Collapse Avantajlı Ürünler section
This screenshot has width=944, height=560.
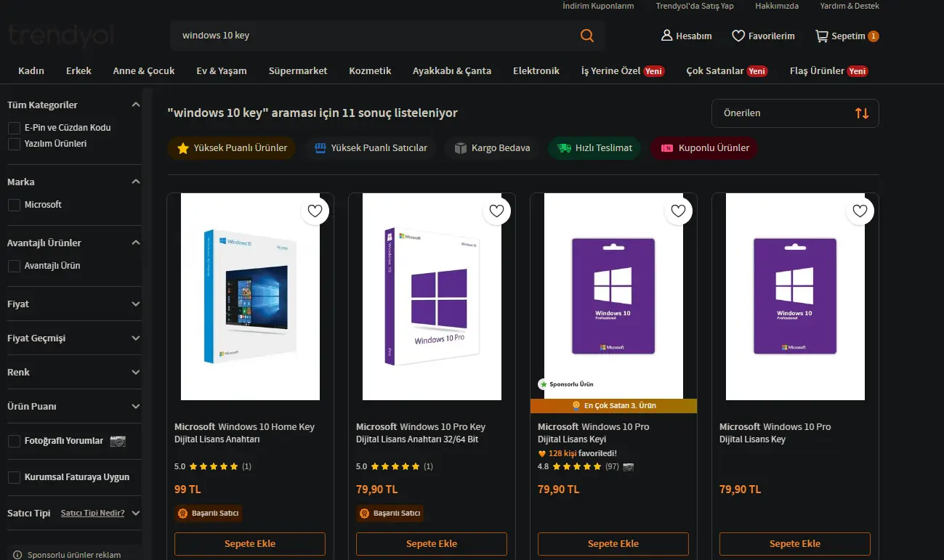[x=136, y=243]
